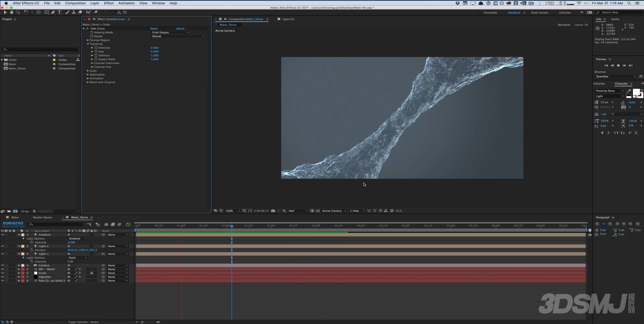The image size is (644, 324).
Task: Select the Brush tool
Action: pyautogui.click(x=67, y=12)
